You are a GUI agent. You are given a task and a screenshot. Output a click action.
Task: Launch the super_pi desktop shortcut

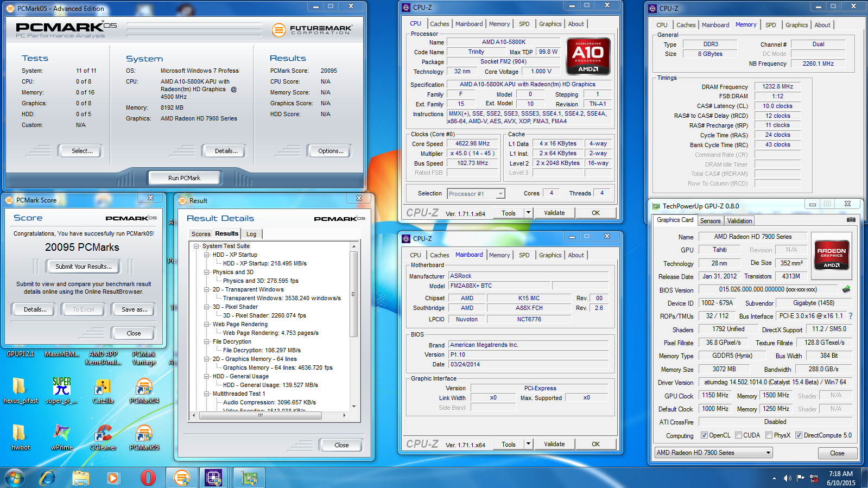tap(61, 390)
